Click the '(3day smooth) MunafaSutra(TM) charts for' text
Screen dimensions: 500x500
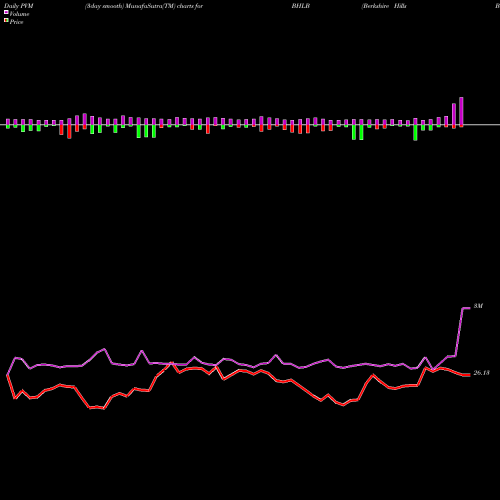point(144,6)
